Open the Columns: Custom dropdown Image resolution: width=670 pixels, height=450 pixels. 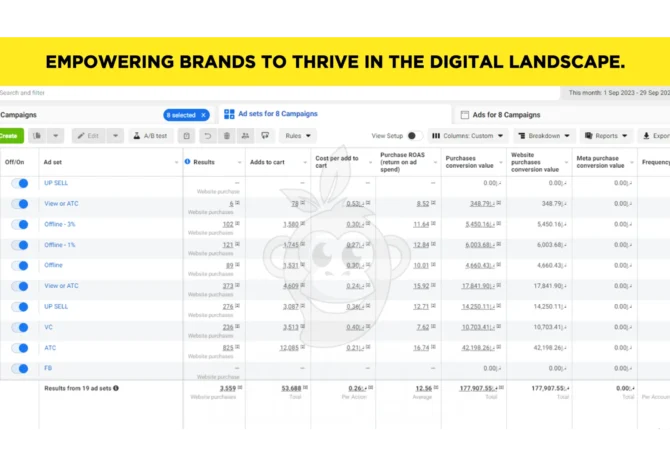pos(467,136)
